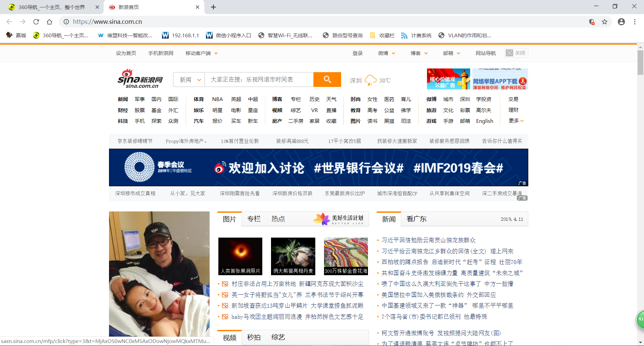Open Chrome three-dot menu

(635, 22)
